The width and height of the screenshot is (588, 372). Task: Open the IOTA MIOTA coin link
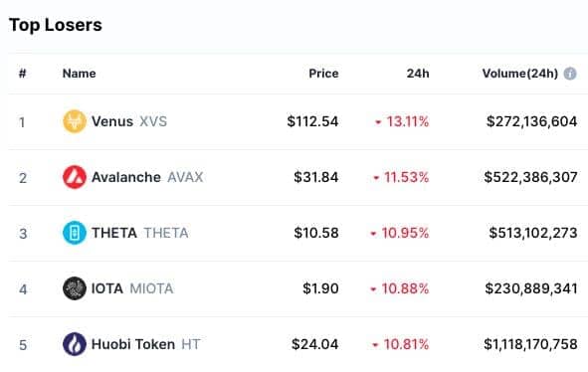coord(132,288)
